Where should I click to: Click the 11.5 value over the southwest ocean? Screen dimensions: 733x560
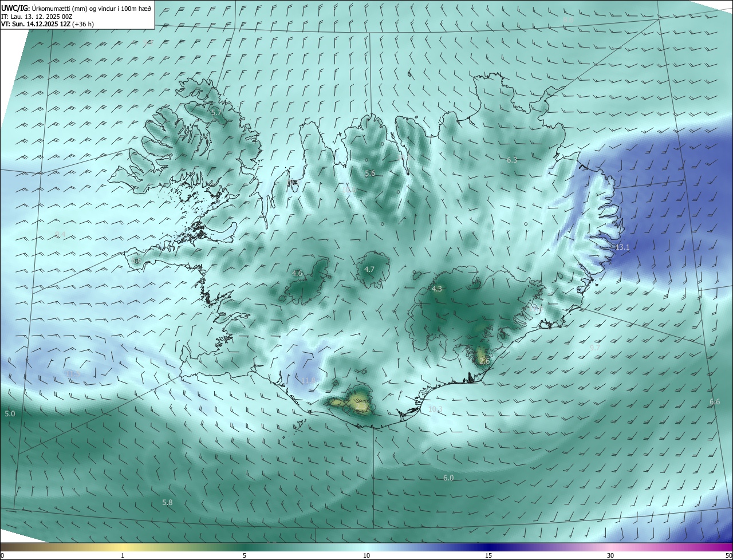tap(72, 374)
